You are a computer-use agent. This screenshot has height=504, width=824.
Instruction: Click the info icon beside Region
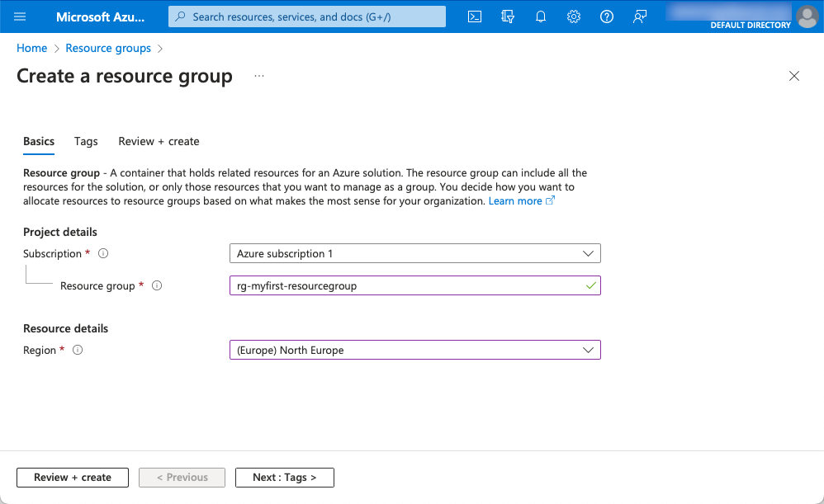pyautogui.click(x=78, y=351)
